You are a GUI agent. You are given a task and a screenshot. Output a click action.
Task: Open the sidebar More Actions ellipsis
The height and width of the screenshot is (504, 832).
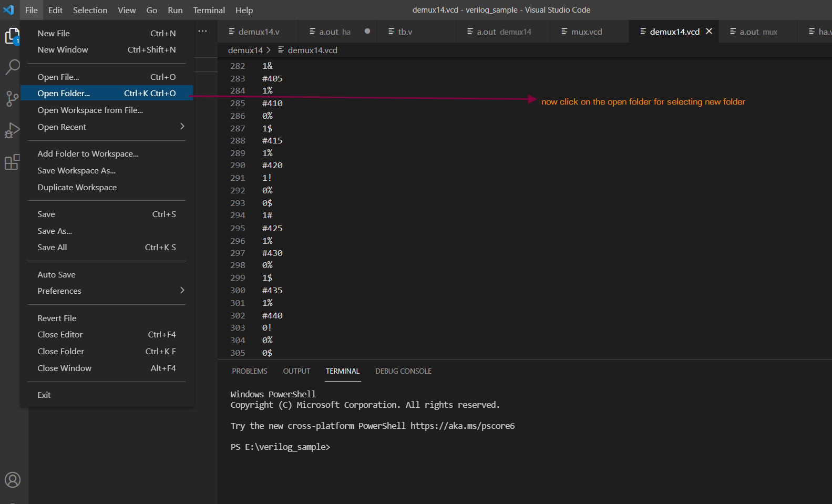point(202,32)
